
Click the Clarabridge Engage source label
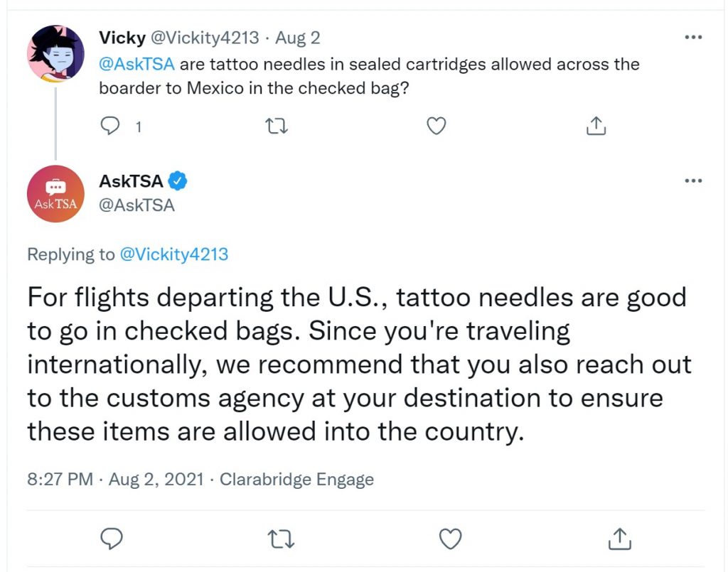tap(296, 479)
